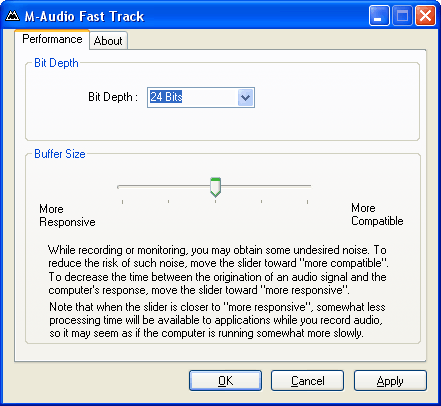Select the Performance tab

click(52, 39)
